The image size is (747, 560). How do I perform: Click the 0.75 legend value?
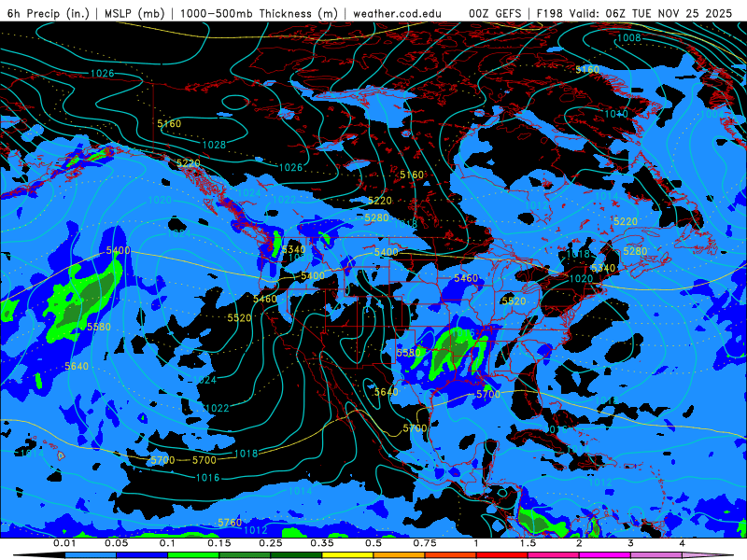[425, 543]
